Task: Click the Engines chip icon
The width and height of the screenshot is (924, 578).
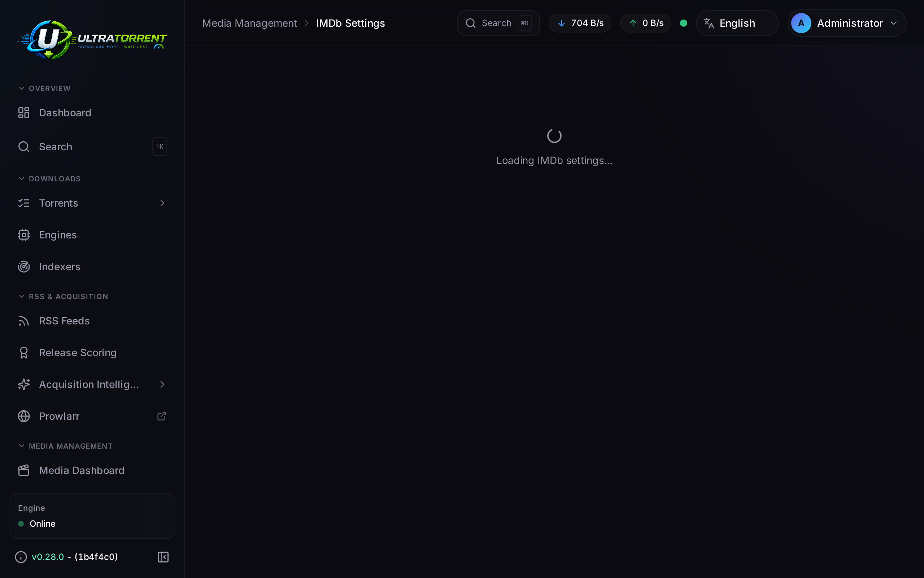Action: 24,235
